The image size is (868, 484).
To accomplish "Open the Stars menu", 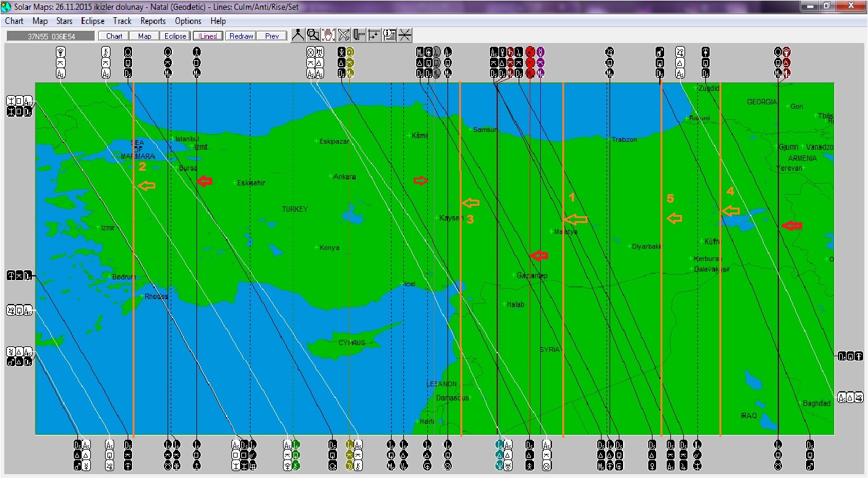I will coord(64,21).
